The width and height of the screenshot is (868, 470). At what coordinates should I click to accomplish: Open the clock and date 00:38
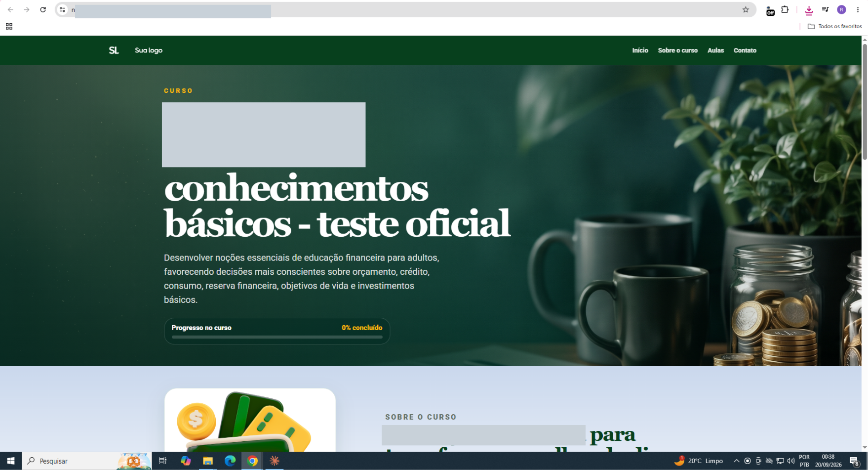829,461
